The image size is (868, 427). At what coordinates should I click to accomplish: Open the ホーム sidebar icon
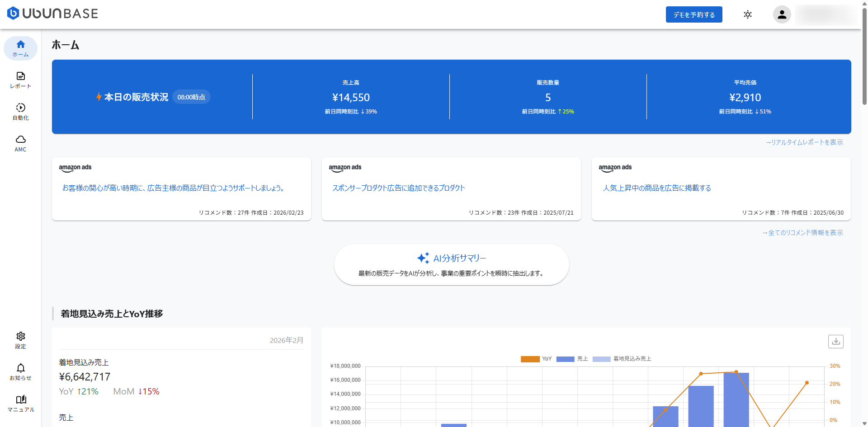point(20,48)
